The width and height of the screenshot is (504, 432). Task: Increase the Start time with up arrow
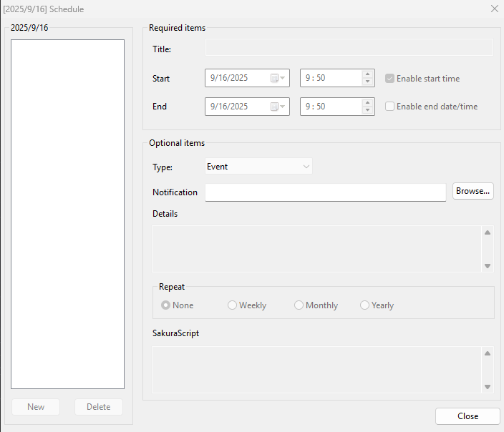tap(367, 74)
